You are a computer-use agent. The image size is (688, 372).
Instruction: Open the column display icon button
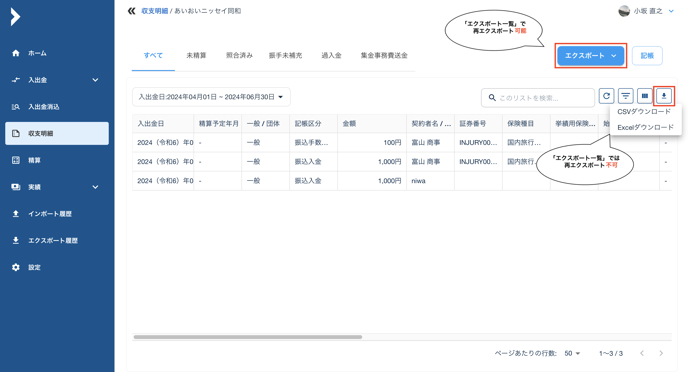(645, 96)
